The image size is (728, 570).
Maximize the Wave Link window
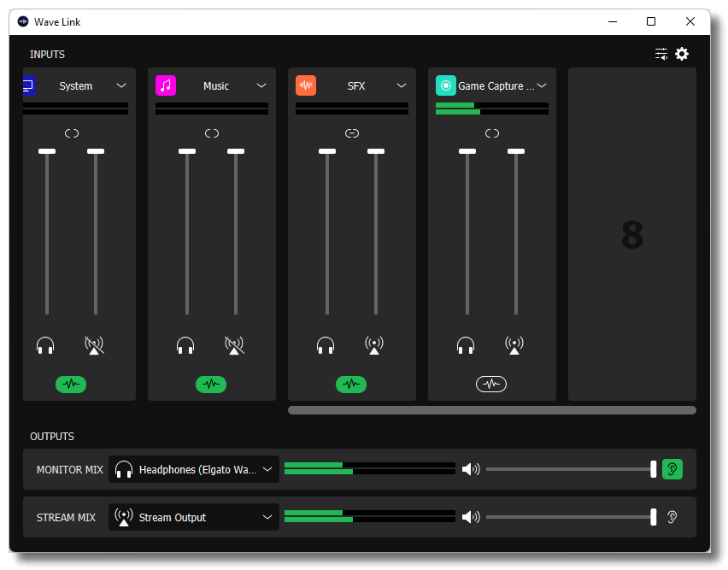point(651,21)
